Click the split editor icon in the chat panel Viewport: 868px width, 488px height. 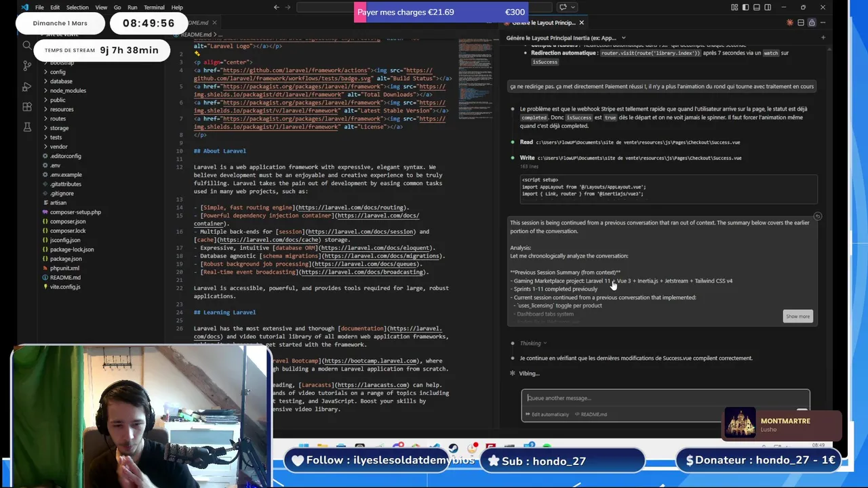801,22
